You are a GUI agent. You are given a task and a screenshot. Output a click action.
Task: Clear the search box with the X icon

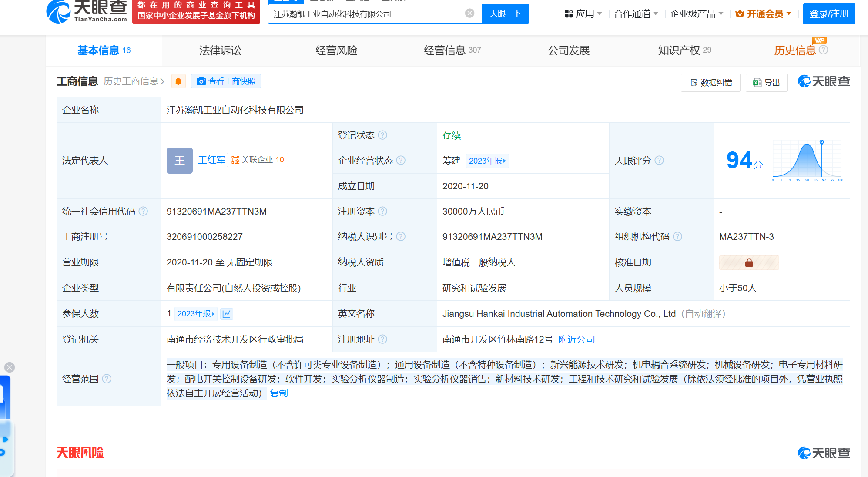pos(469,13)
